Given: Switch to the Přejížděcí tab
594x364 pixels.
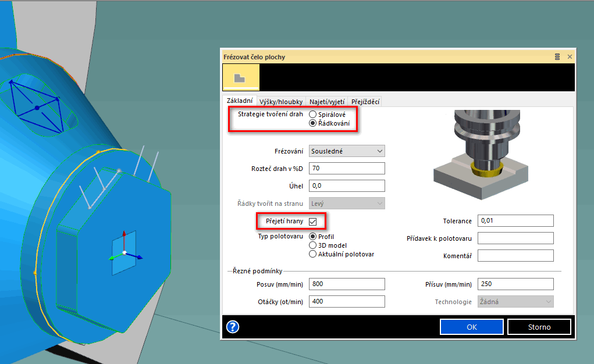Looking at the screenshot, I should [365, 102].
